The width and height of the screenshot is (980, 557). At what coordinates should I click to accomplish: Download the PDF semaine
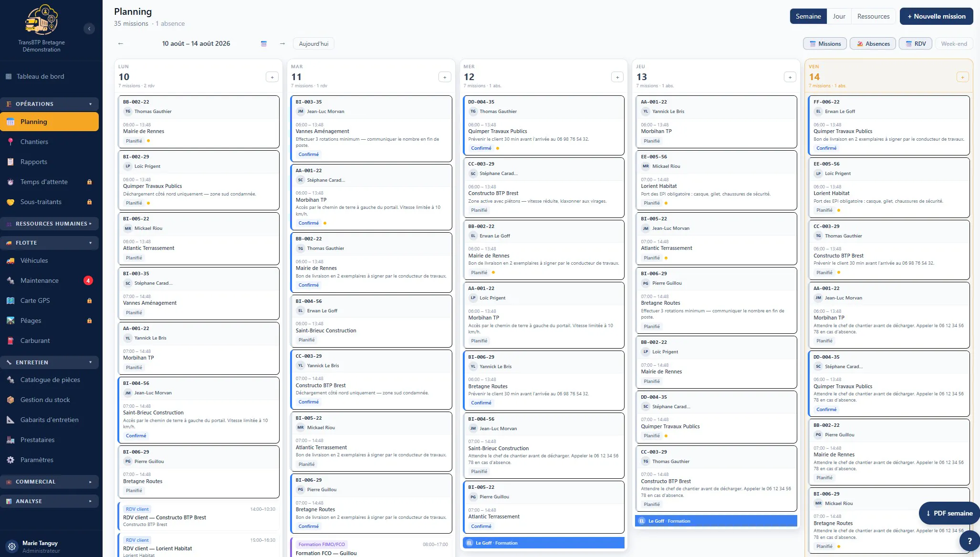point(949,513)
